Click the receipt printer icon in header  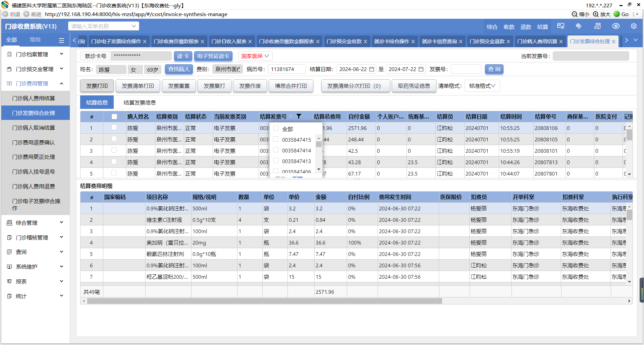[x=597, y=26]
